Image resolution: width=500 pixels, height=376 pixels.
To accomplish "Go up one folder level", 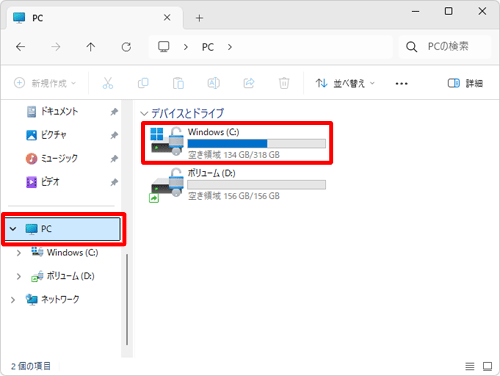I will tap(91, 47).
